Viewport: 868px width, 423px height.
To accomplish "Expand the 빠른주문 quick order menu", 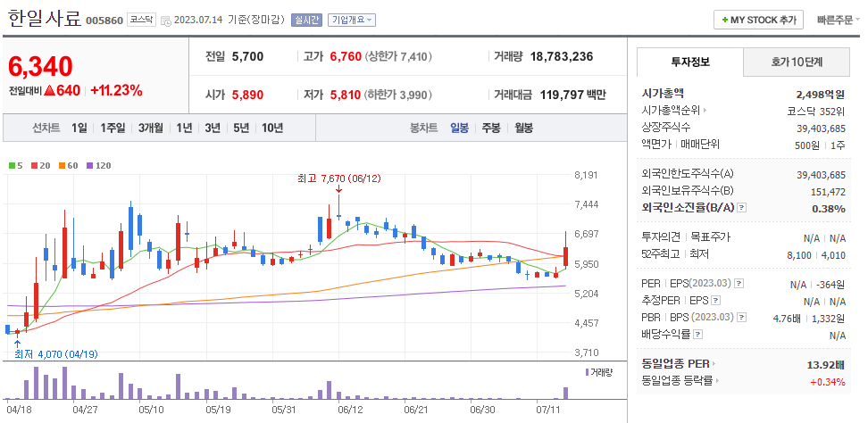I will (839, 20).
